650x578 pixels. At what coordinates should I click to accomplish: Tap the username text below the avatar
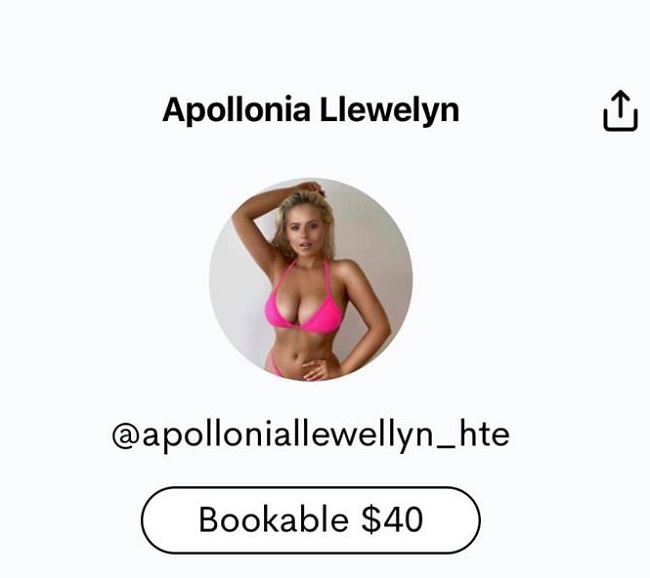(311, 435)
